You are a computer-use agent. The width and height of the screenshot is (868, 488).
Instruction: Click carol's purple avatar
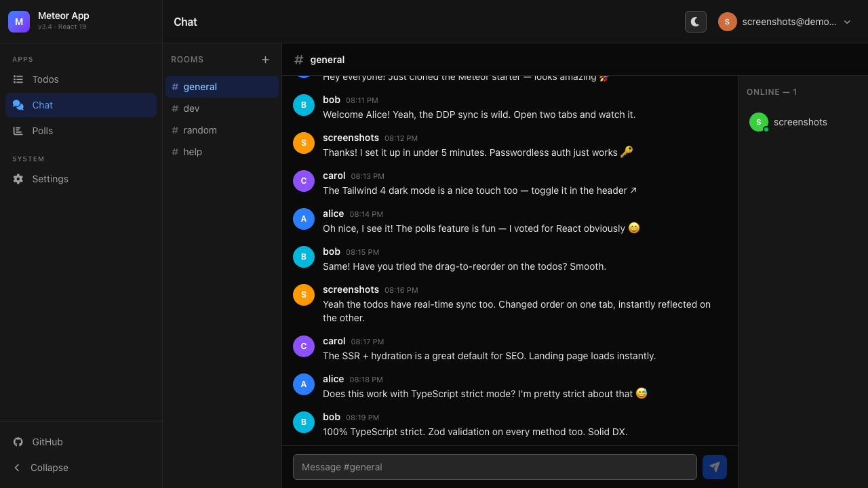[303, 181]
